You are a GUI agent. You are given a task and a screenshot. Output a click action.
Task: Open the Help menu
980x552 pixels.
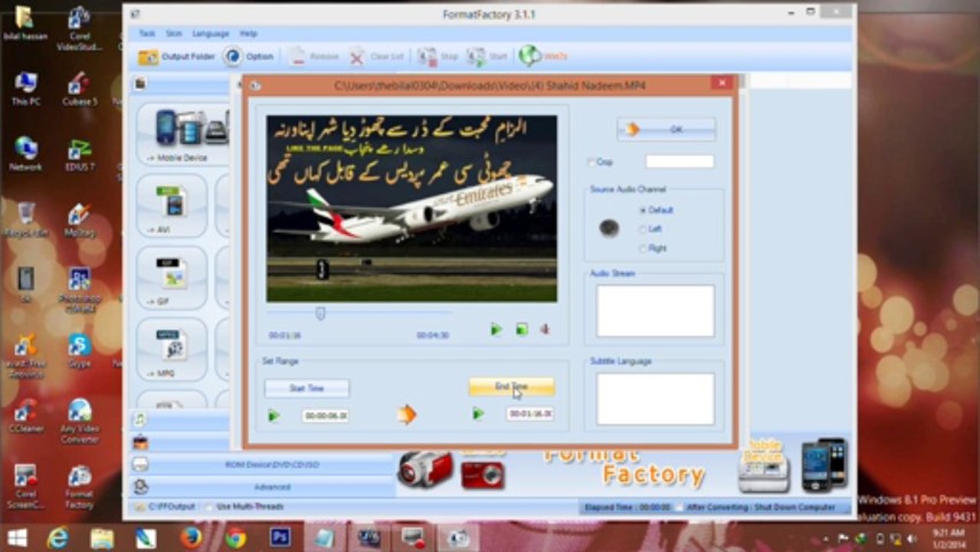[x=248, y=34]
